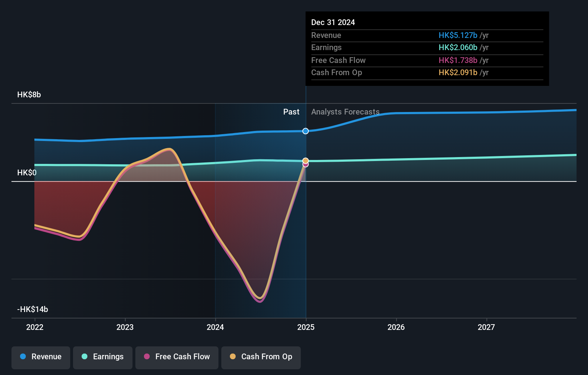
Task: Click the -HK$14b y-axis label
Action: (x=33, y=309)
